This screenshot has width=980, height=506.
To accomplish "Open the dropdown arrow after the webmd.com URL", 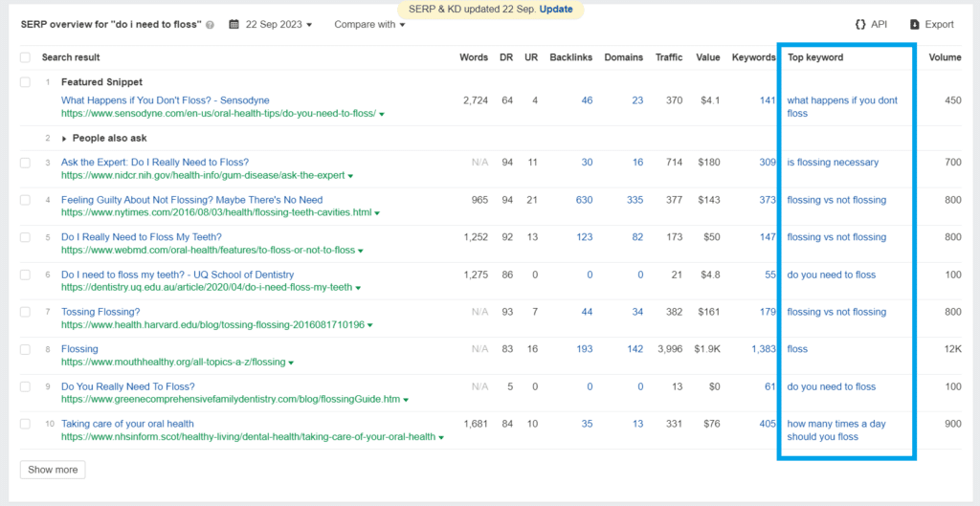I will [361, 251].
